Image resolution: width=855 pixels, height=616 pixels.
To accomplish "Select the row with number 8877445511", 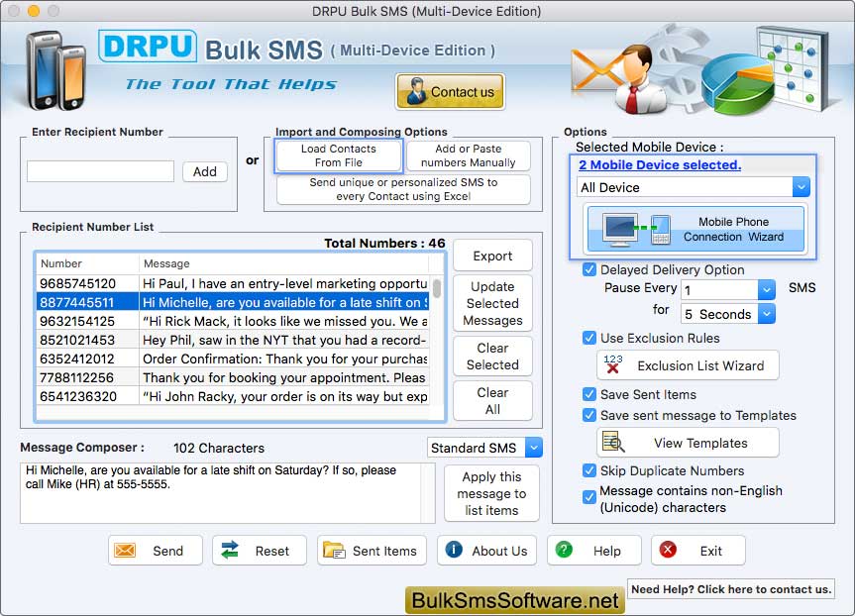I will (x=232, y=302).
